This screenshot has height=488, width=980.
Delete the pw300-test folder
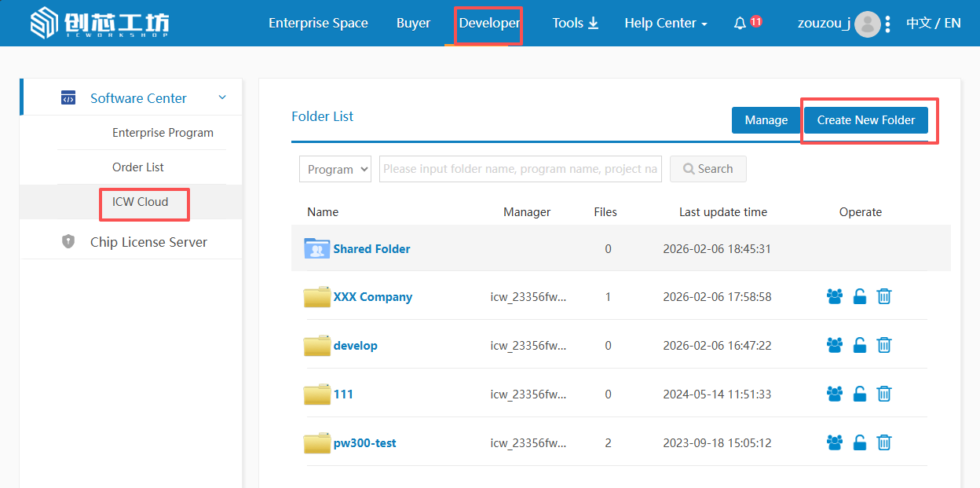[883, 442]
